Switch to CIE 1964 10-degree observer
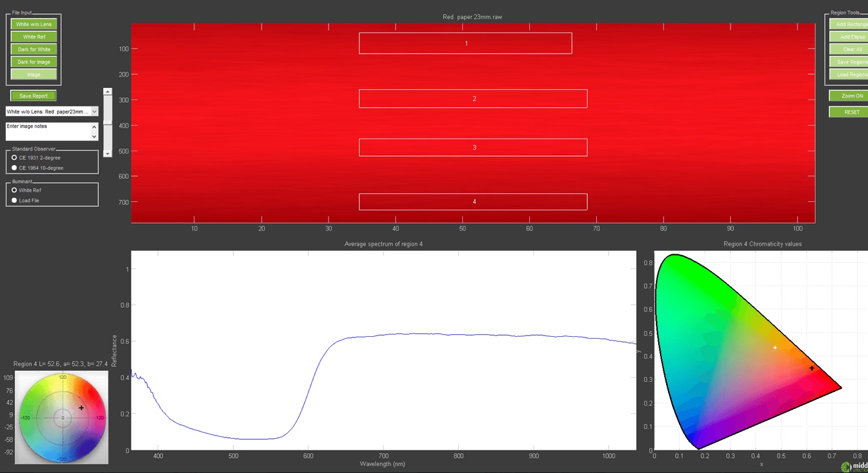Viewport: 868px width, 473px height. 13,168
